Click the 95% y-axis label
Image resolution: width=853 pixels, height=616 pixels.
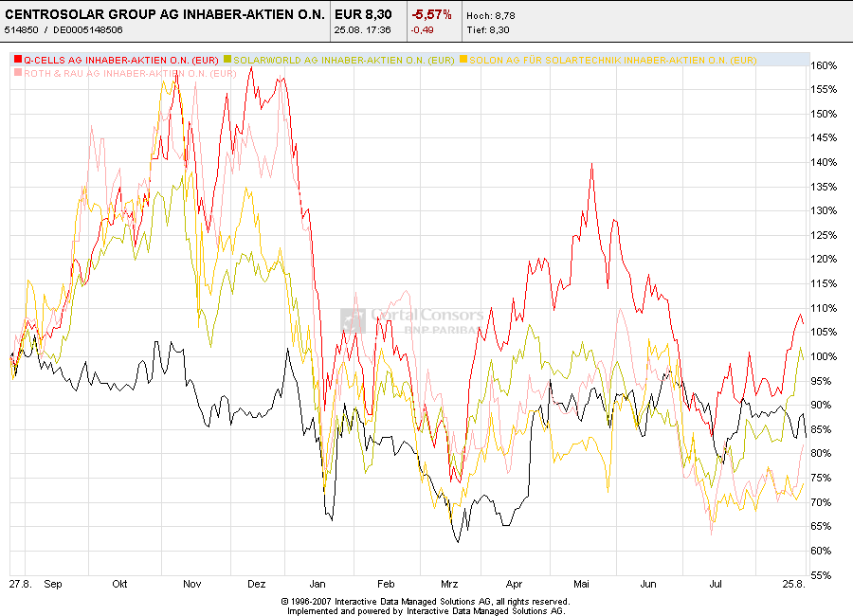tap(821, 381)
